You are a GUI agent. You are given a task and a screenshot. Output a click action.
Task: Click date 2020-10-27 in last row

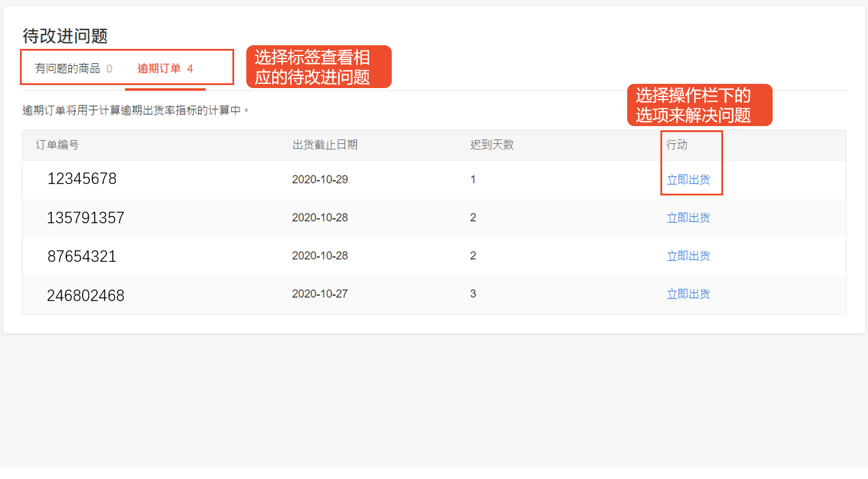320,294
